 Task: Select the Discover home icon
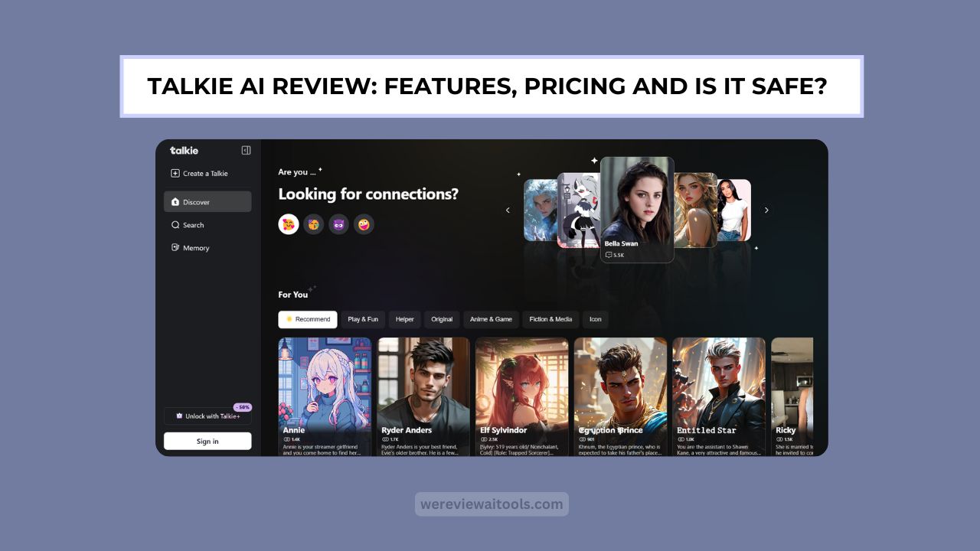(x=175, y=201)
